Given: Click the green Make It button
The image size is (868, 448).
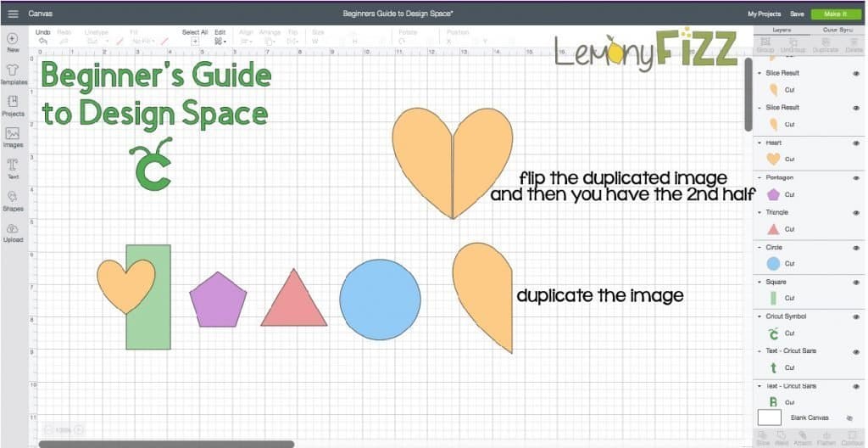Looking at the screenshot, I should click(835, 14).
